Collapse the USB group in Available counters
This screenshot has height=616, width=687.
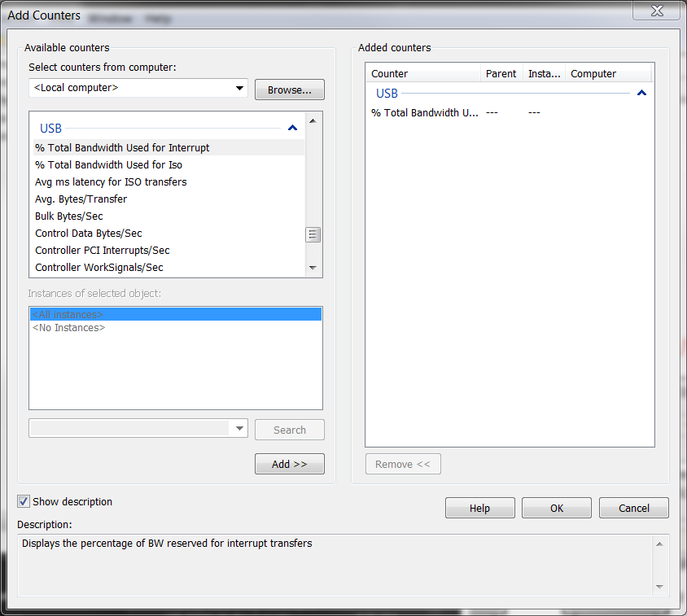pyautogui.click(x=292, y=128)
